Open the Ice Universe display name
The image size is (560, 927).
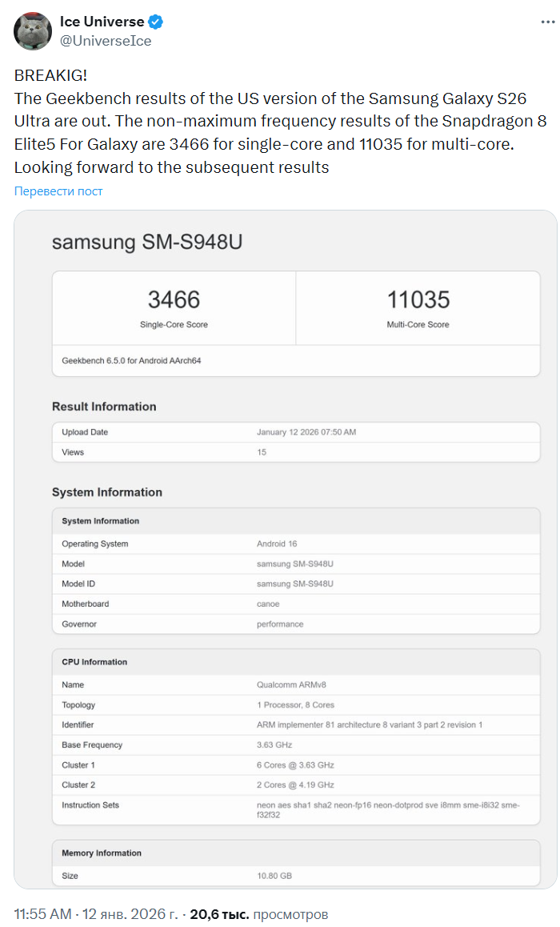click(102, 22)
